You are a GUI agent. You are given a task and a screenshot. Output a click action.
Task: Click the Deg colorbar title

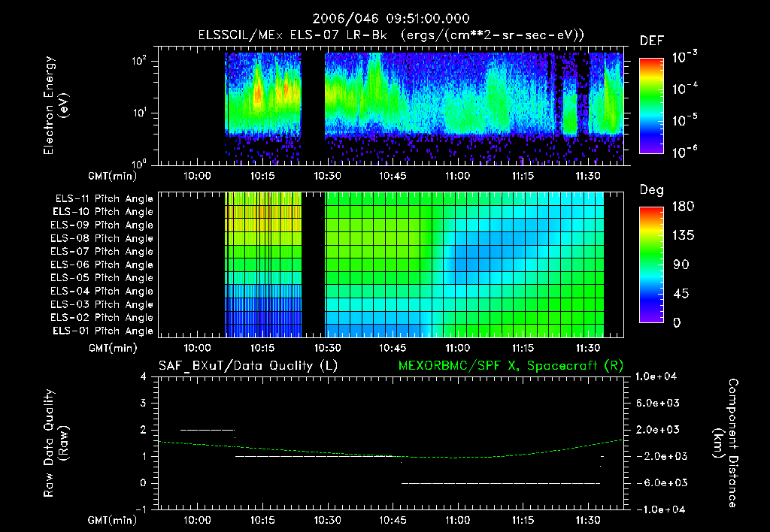tap(652, 189)
